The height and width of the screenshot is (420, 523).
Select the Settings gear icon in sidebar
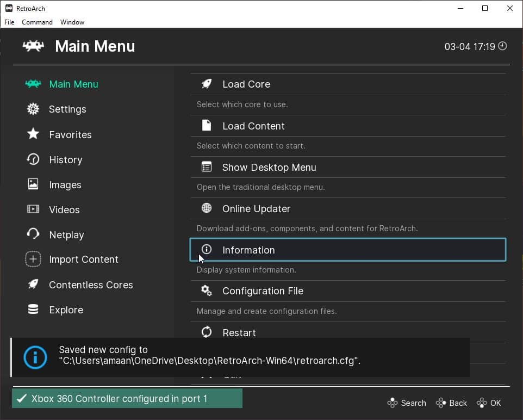point(33,109)
